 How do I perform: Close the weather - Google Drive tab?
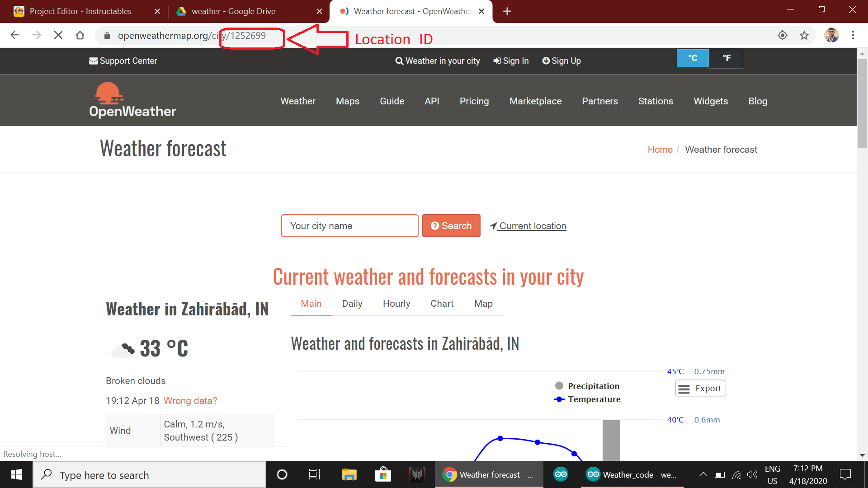click(320, 11)
